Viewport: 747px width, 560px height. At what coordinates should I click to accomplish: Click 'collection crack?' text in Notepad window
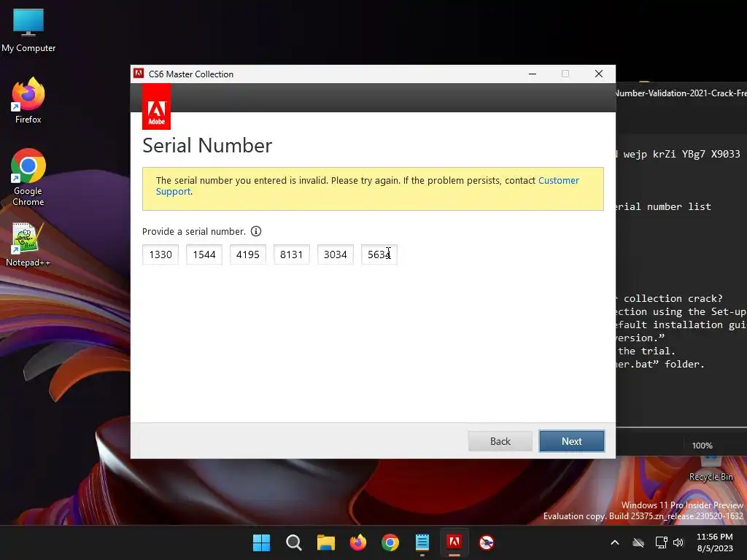tap(673, 298)
